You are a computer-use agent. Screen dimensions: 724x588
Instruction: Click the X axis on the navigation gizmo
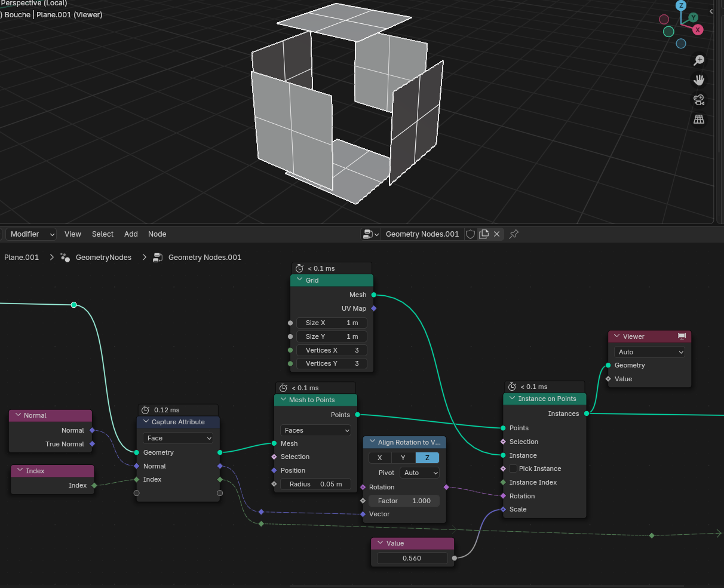(x=698, y=29)
